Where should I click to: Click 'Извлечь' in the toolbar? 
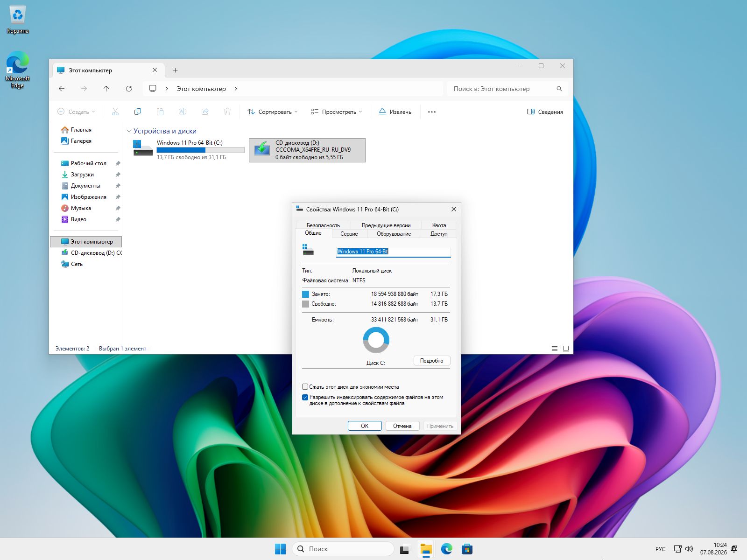click(x=395, y=112)
